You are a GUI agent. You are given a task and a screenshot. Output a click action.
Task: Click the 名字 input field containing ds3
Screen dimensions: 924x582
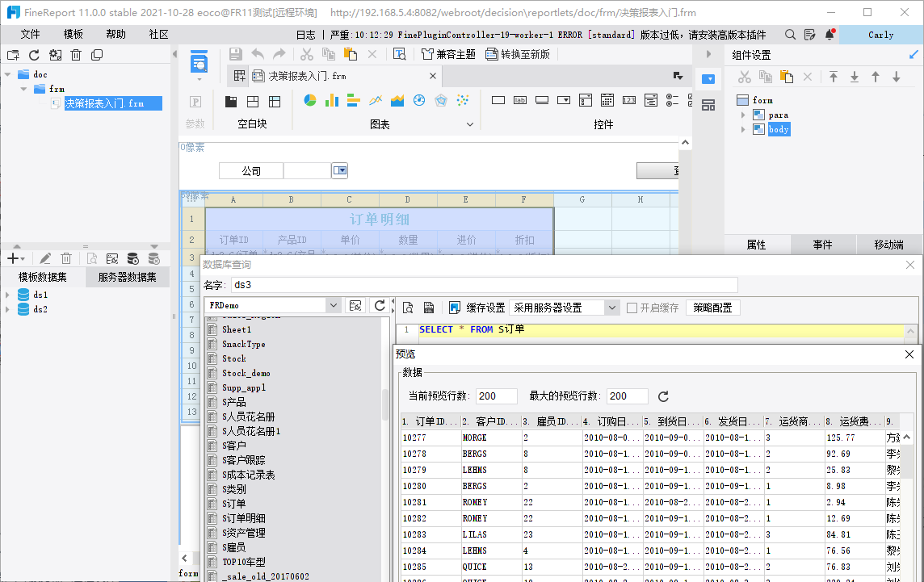pyautogui.click(x=483, y=284)
